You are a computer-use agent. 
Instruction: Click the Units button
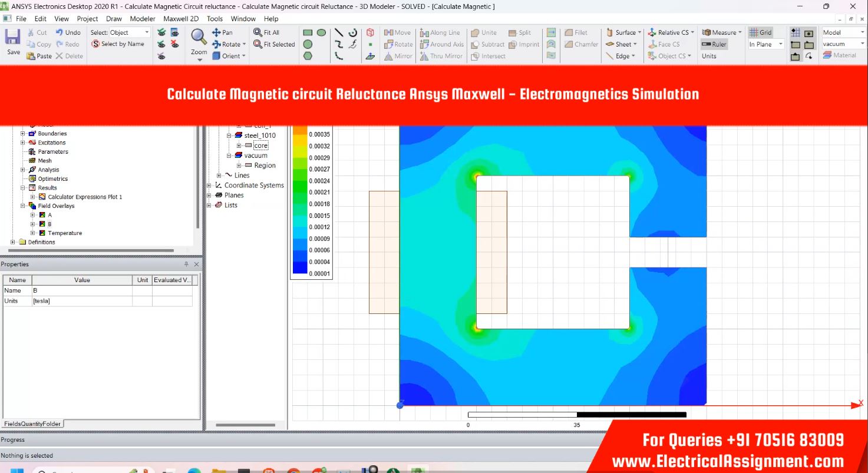tap(709, 56)
